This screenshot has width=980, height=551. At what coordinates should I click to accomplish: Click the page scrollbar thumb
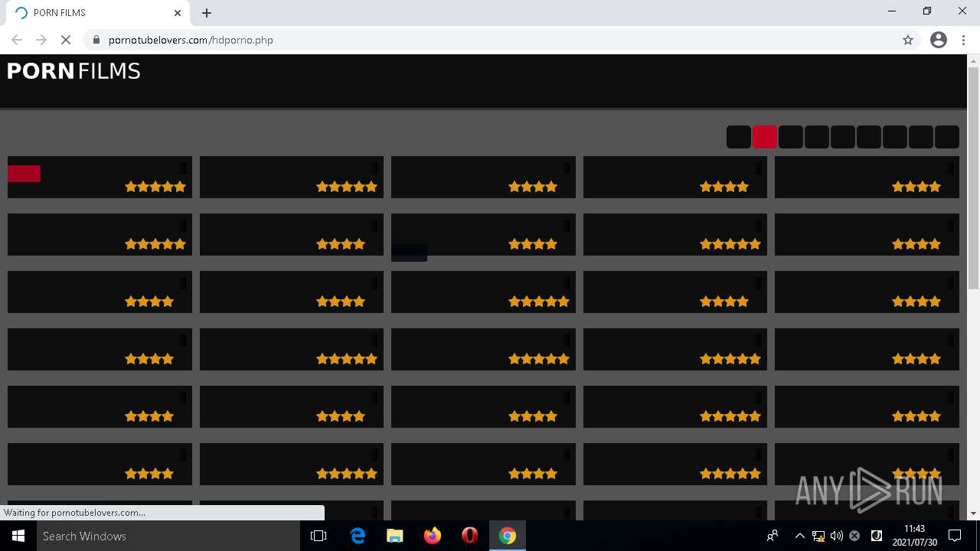point(974,178)
